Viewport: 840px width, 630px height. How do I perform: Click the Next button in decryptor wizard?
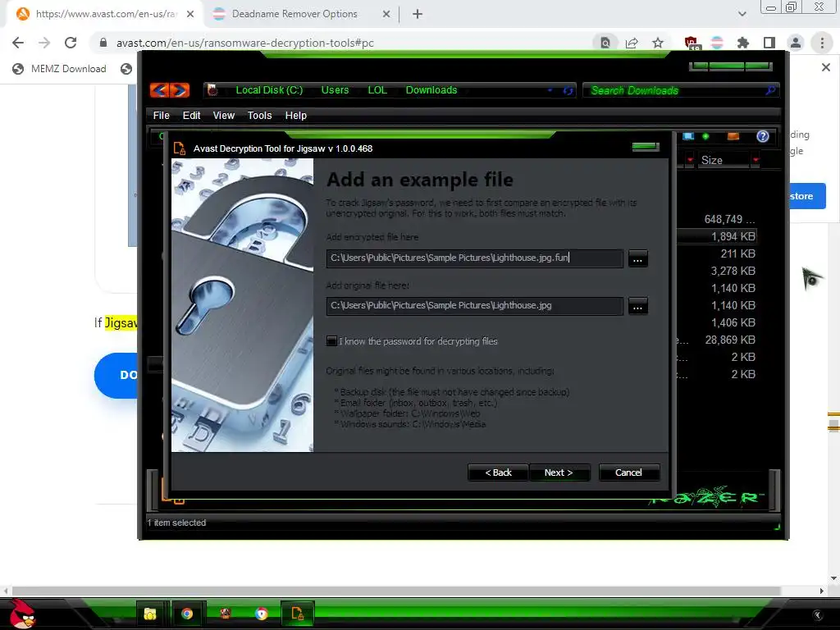(559, 472)
